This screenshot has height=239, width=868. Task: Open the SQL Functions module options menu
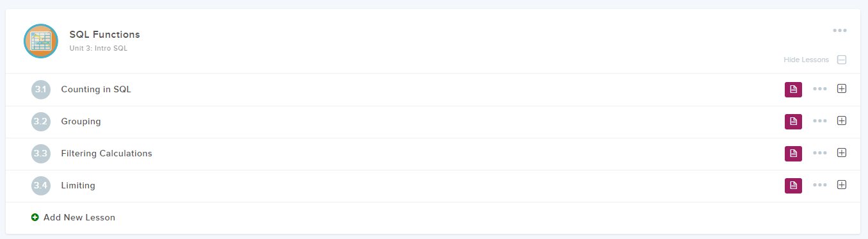[839, 30]
